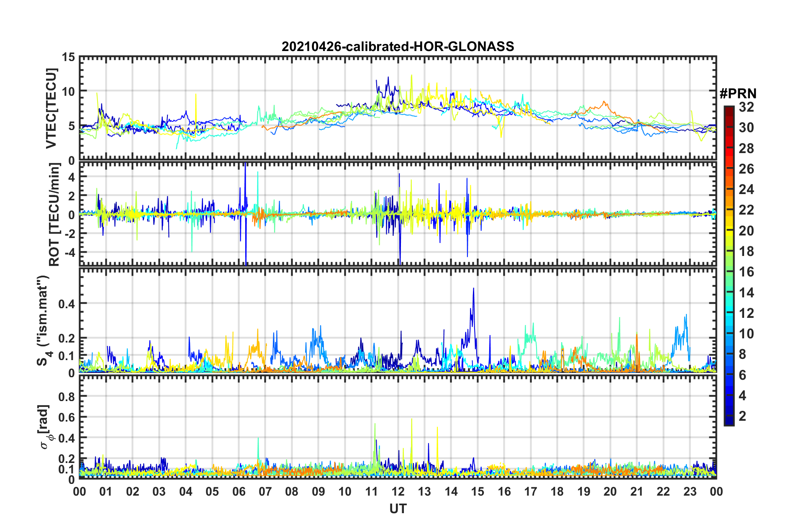
Task: Click sigma phi y-axis tick label 0.8
Action: [67, 396]
